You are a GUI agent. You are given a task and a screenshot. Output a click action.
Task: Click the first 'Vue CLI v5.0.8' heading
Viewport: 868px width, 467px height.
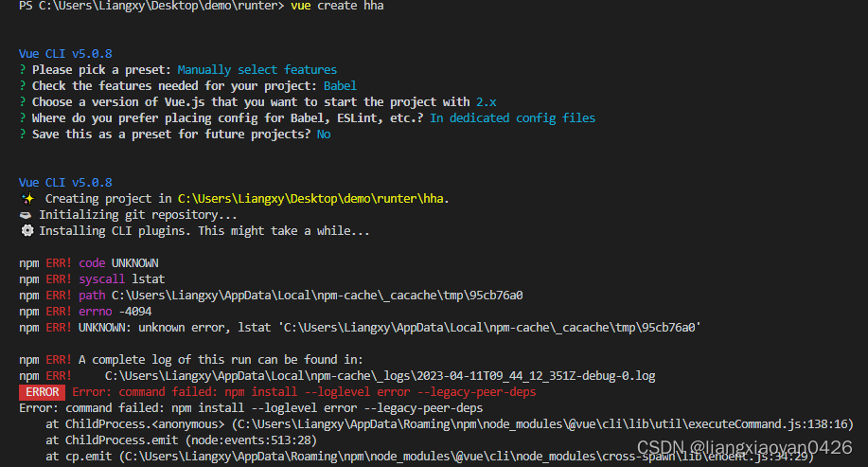coord(65,54)
